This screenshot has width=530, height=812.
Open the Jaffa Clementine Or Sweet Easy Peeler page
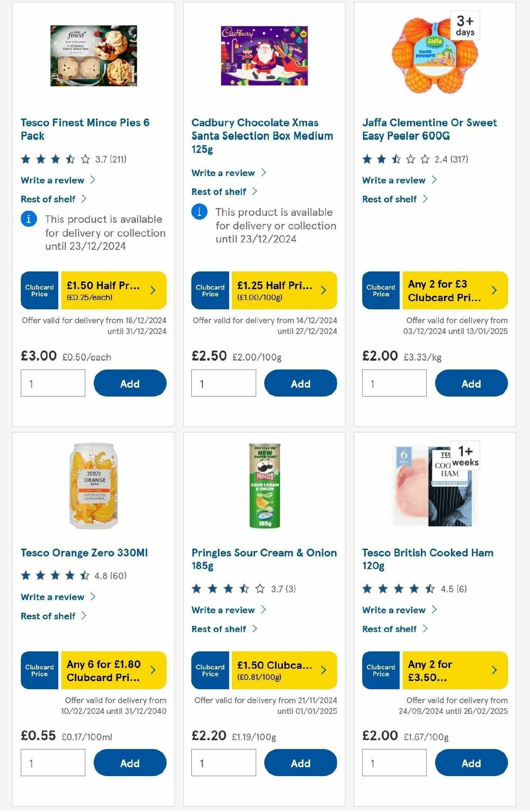point(429,129)
